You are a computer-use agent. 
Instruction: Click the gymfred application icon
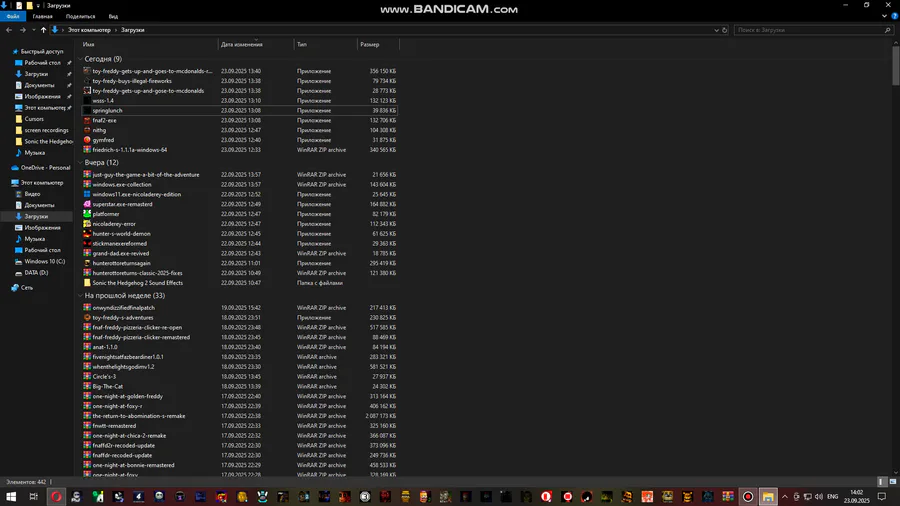pyautogui.click(x=87, y=139)
